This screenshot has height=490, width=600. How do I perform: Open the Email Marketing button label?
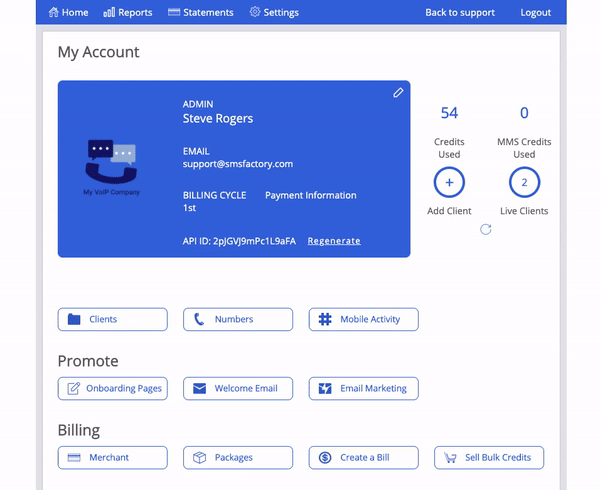[x=373, y=388]
